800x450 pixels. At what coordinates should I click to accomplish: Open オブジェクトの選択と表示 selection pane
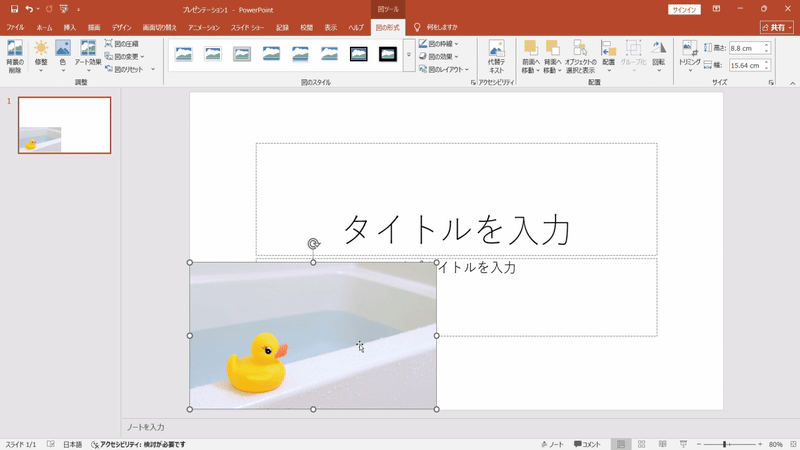point(580,57)
